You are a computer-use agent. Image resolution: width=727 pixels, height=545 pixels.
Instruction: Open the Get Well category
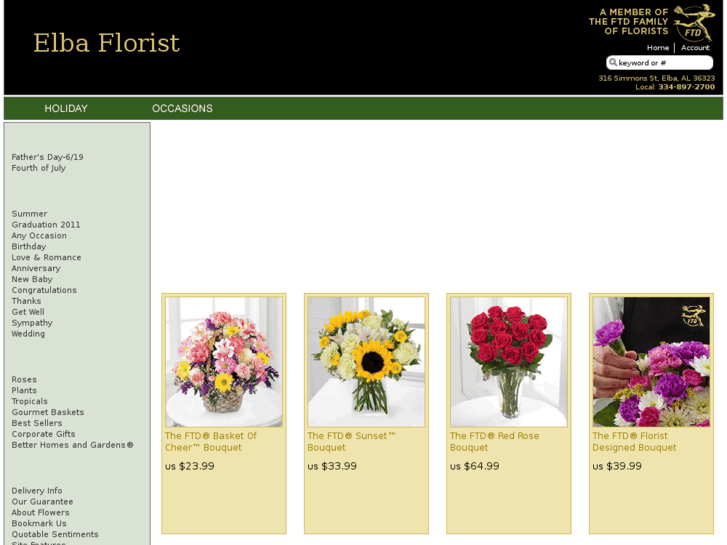tap(28, 312)
